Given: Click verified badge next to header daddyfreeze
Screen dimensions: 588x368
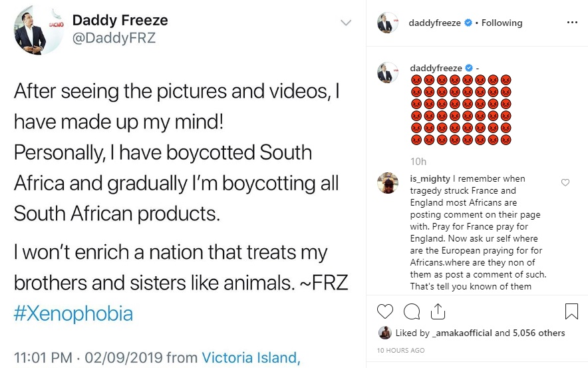Looking at the screenshot, I should click(468, 23).
